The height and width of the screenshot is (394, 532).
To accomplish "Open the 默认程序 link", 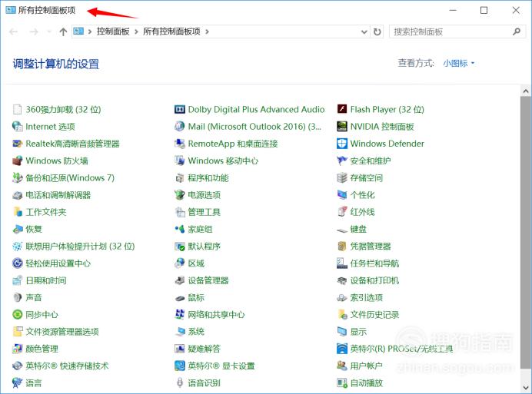I will pyautogui.click(x=204, y=247).
